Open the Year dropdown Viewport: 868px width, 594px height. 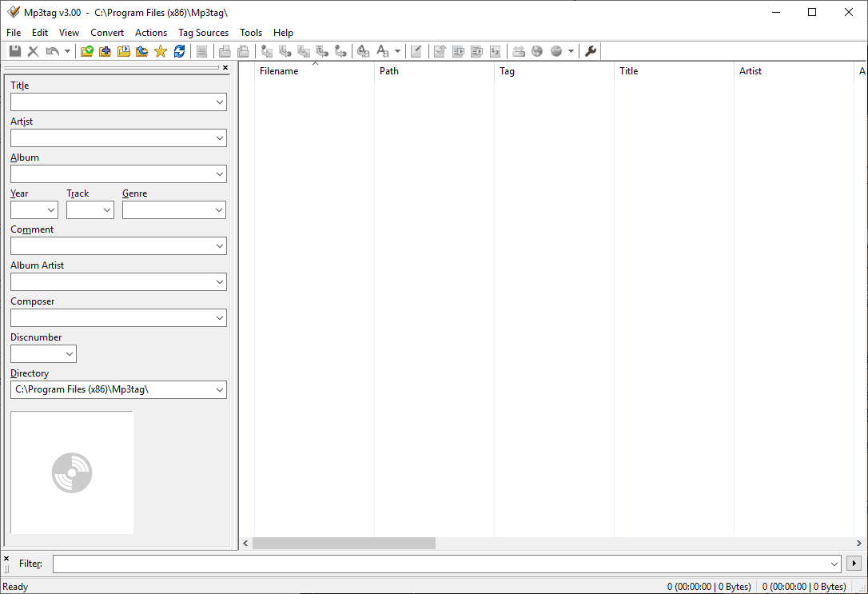click(x=51, y=210)
